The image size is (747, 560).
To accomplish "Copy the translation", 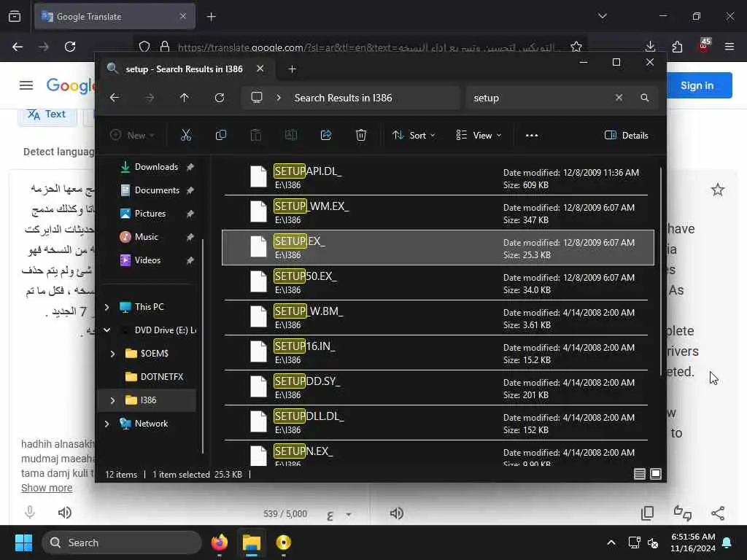I will (x=648, y=513).
